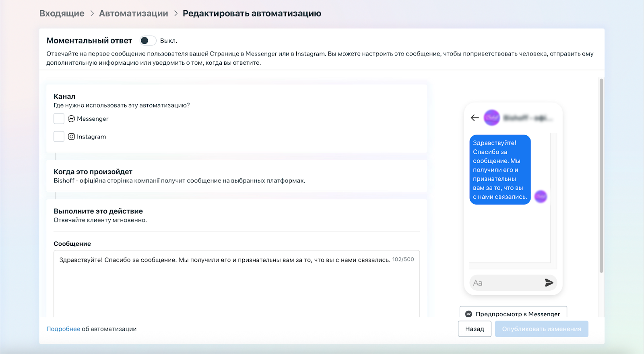Go to Входящие breadcrumb
Viewport: 644px width, 354px height.
[x=62, y=13]
